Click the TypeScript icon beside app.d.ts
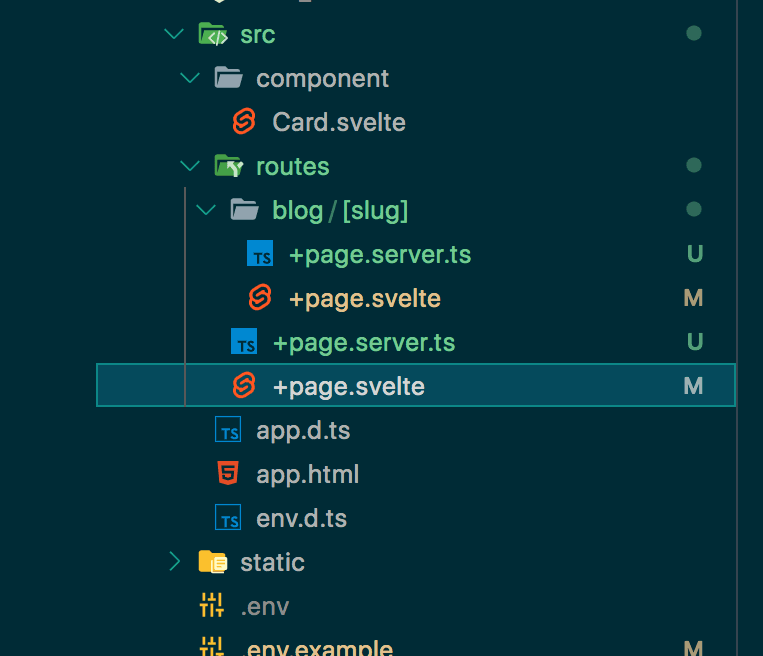 coord(228,431)
